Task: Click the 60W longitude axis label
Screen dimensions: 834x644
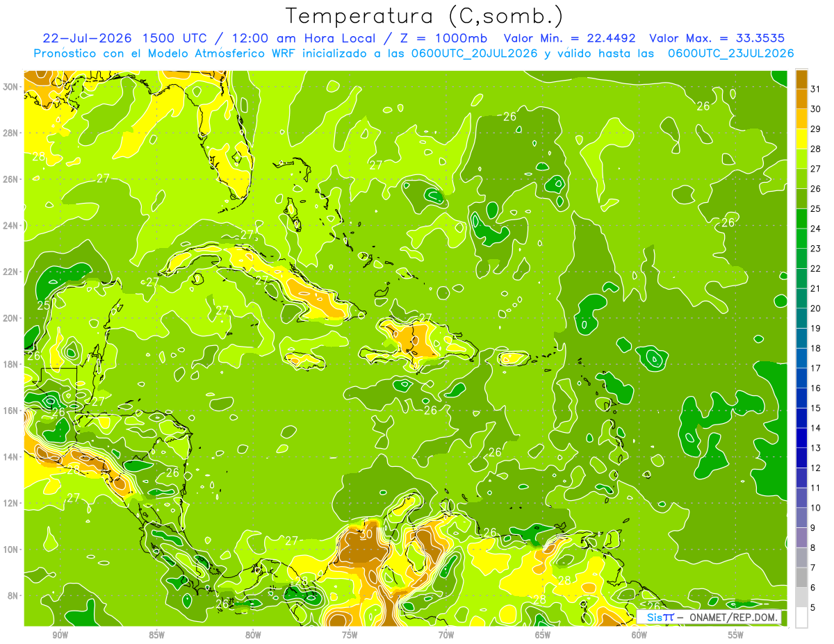Action: [639, 635]
